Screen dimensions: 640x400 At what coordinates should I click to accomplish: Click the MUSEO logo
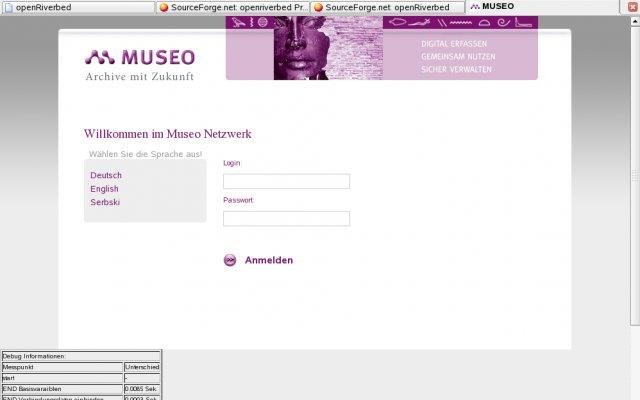pos(140,58)
